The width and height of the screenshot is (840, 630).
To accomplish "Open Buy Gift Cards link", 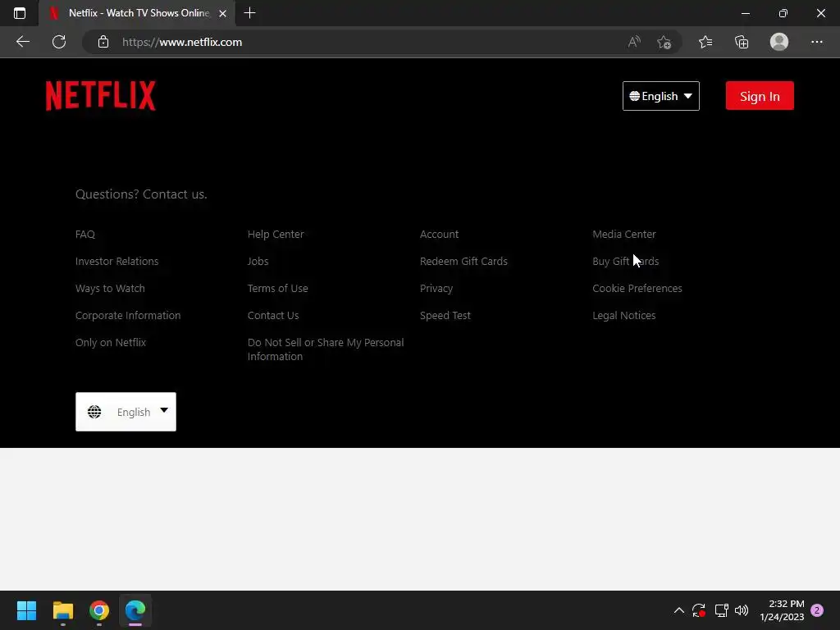I will [625, 261].
